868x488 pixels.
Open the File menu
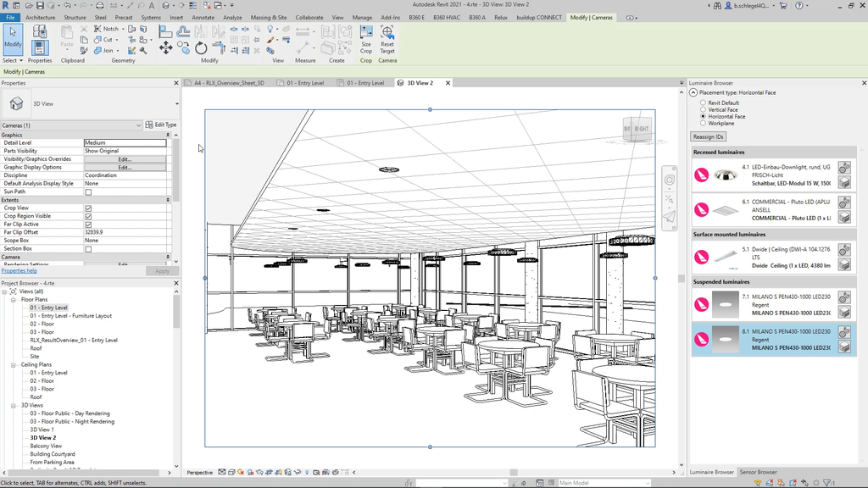[x=10, y=18]
